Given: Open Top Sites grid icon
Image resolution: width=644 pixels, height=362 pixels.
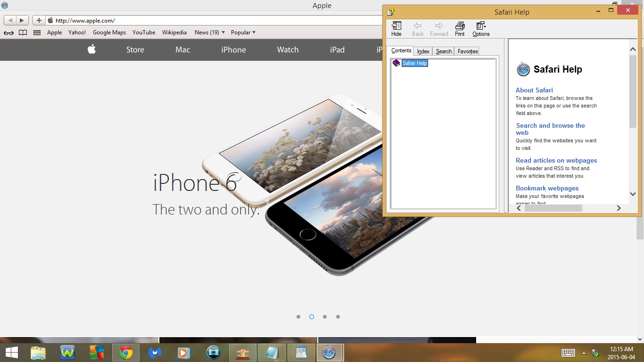Looking at the screenshot, I should [37, 33].
